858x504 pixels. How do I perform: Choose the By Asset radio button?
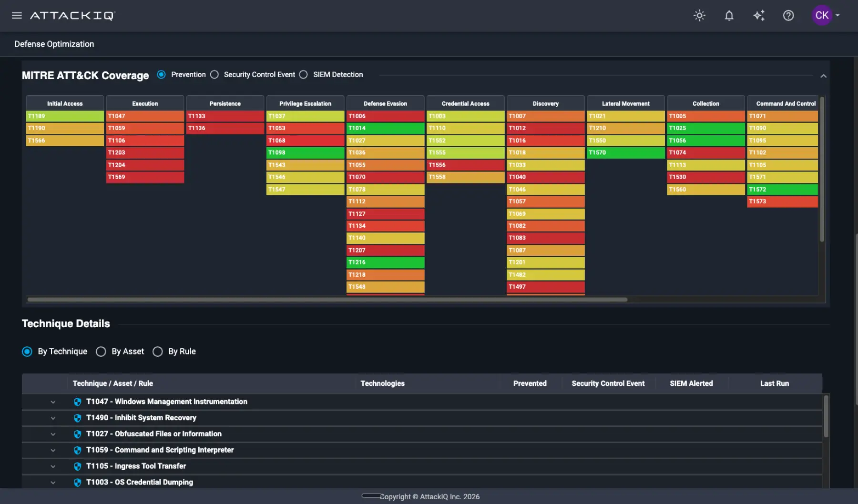click(x=101, y=352)
